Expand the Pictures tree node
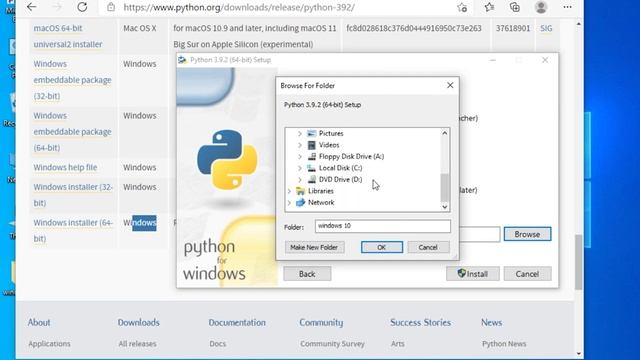 coord(300,133)
